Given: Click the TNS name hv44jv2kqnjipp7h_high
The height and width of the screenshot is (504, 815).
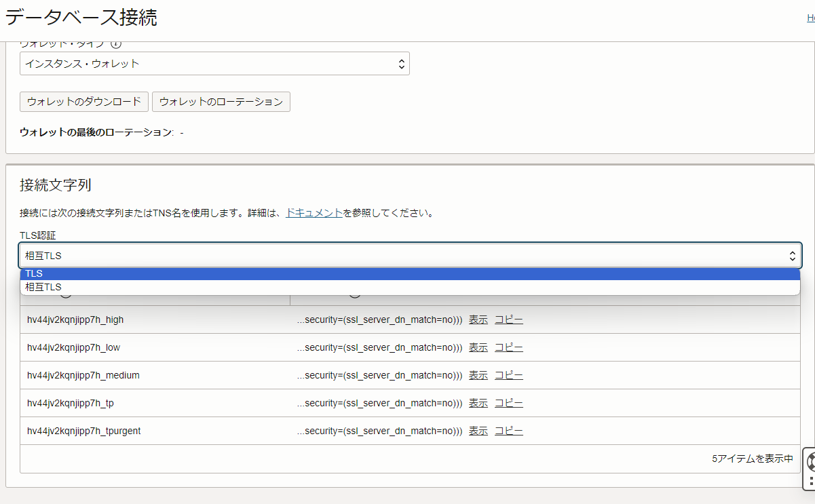Looking at the screenshot, I should 75,319.
